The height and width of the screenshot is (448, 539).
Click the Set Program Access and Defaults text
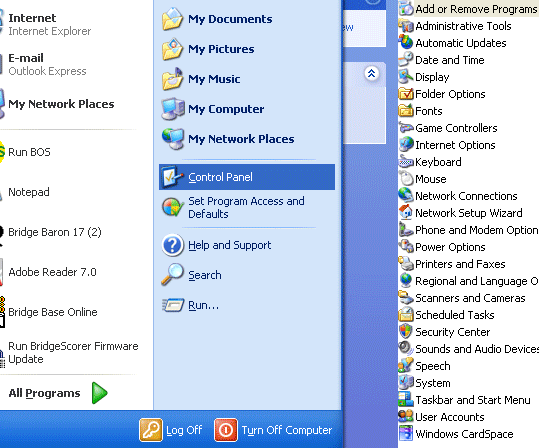click(x=246, y=207)
